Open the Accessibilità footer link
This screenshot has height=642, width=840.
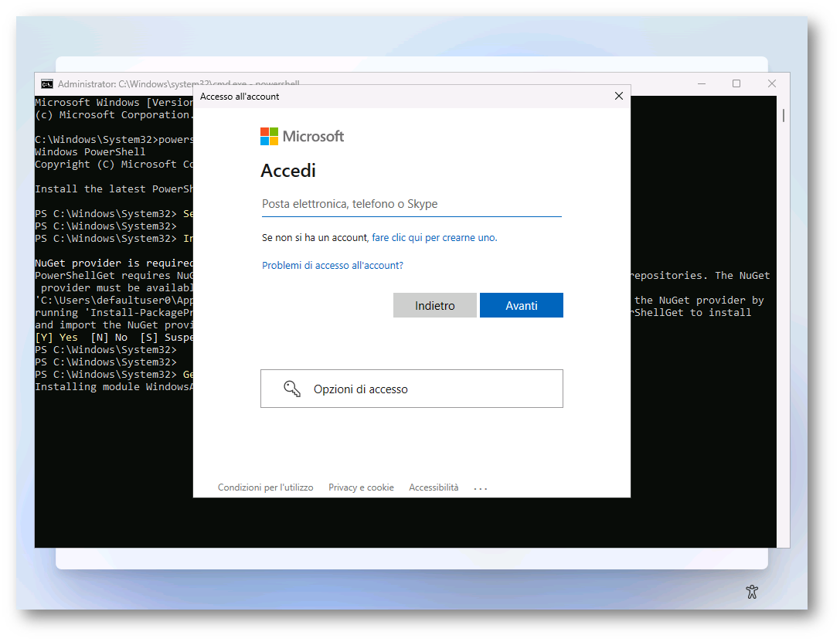434,487
